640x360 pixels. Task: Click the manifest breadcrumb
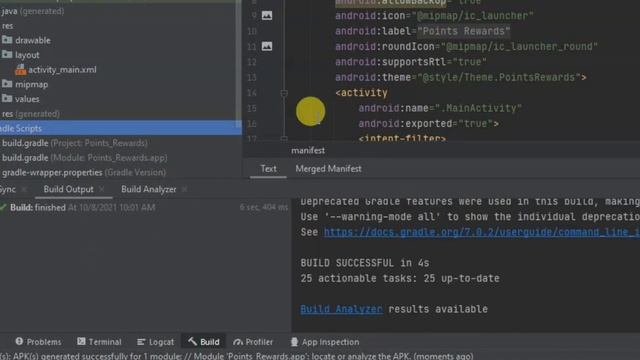tap(308, 150)
